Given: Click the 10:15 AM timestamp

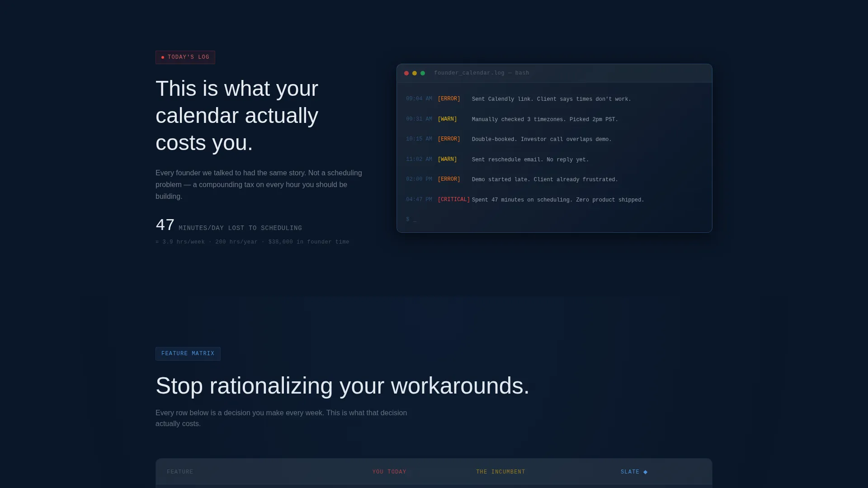Looking at the screenshot, I should 419,139.
